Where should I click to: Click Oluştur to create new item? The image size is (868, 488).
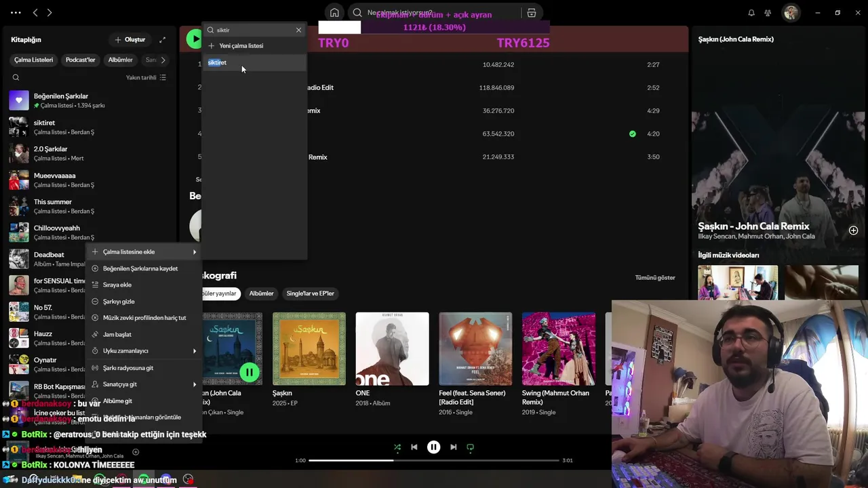(130, 40)
